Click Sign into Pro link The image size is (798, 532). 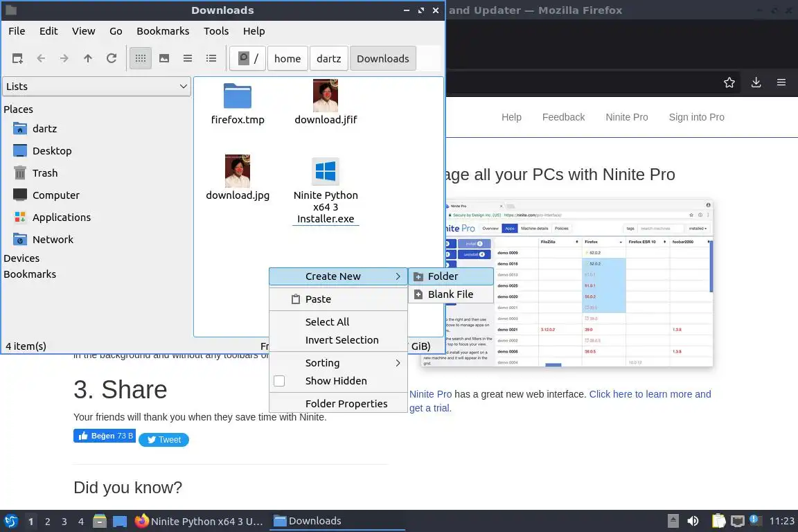696,117
